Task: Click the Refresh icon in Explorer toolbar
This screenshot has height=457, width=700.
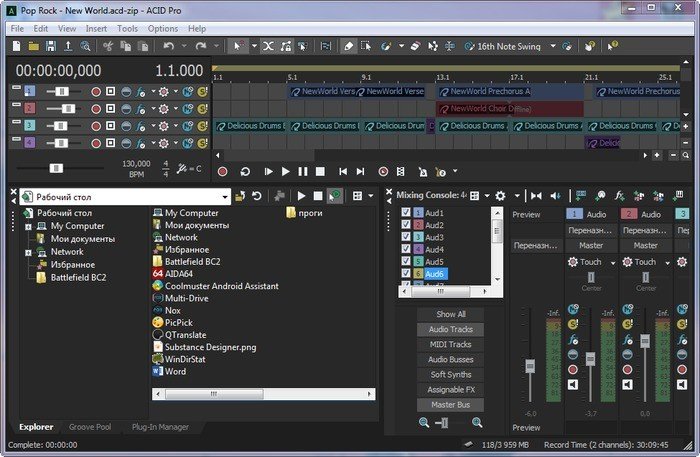Action: [257, 196]
